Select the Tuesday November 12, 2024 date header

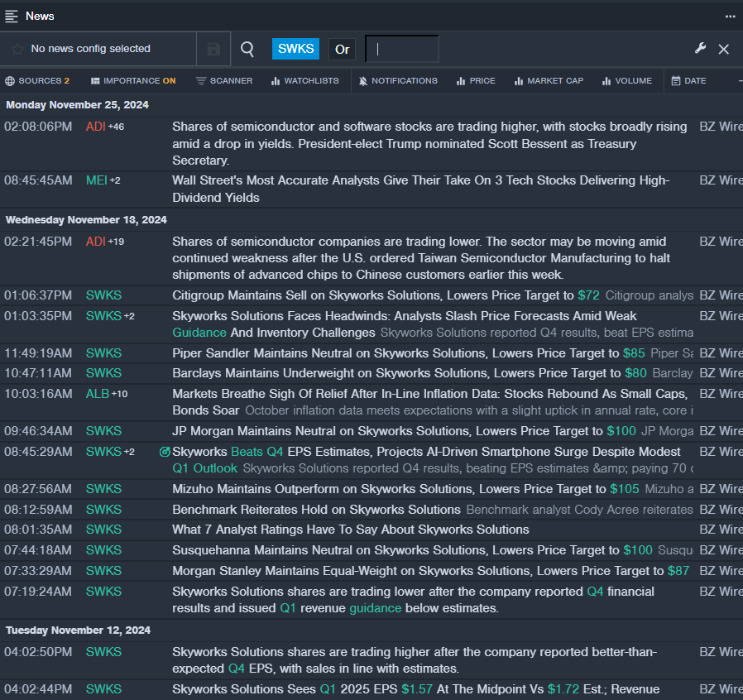pyautogui.click(x=78, y=630)
